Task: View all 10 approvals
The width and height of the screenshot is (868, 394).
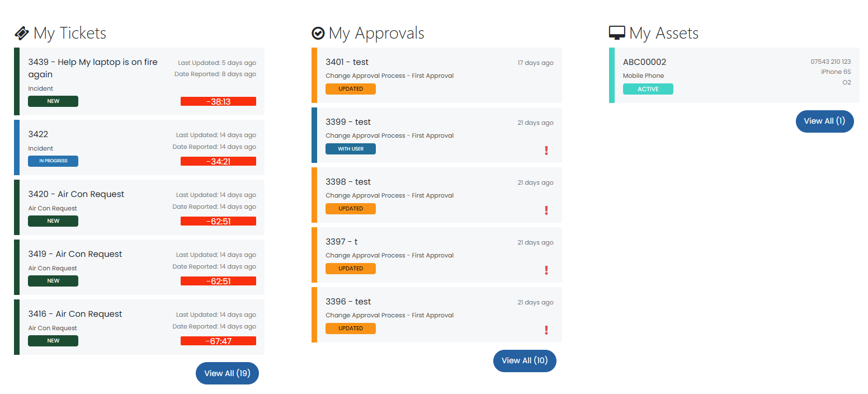Action: (x=525, y=361)
